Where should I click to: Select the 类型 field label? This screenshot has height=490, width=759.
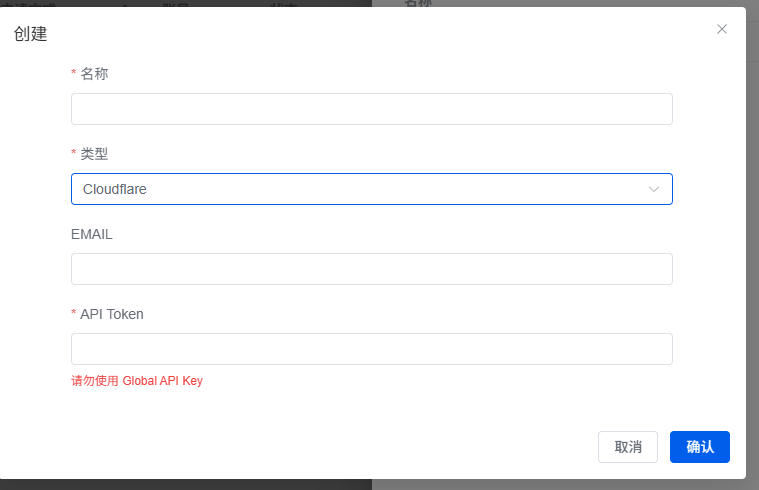(94, 154)
